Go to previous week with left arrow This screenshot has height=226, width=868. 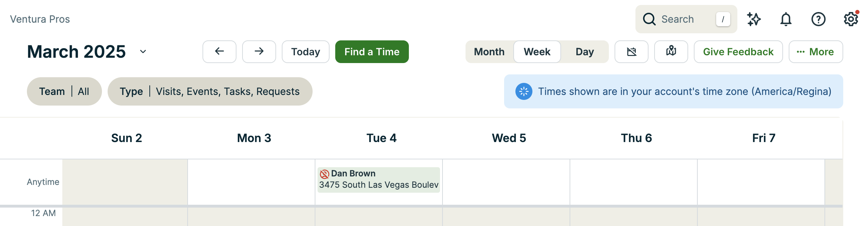click(x=219, y=52)
